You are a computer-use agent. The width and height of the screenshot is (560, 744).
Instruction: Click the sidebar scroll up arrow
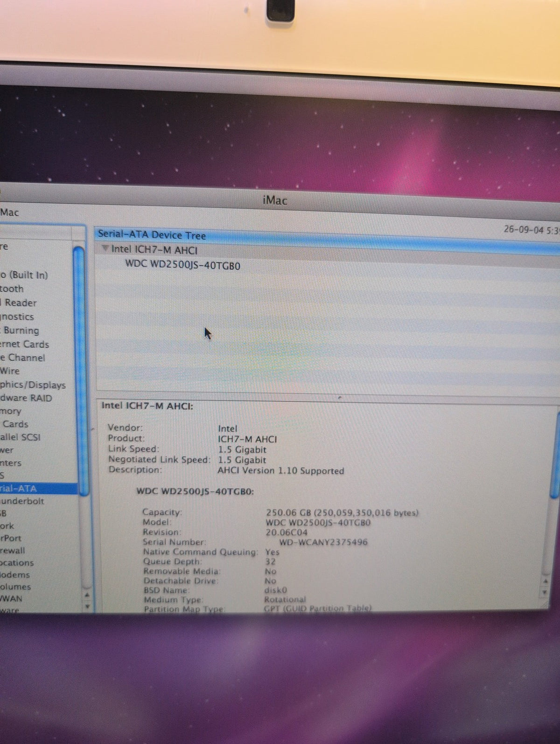point(86,595)
